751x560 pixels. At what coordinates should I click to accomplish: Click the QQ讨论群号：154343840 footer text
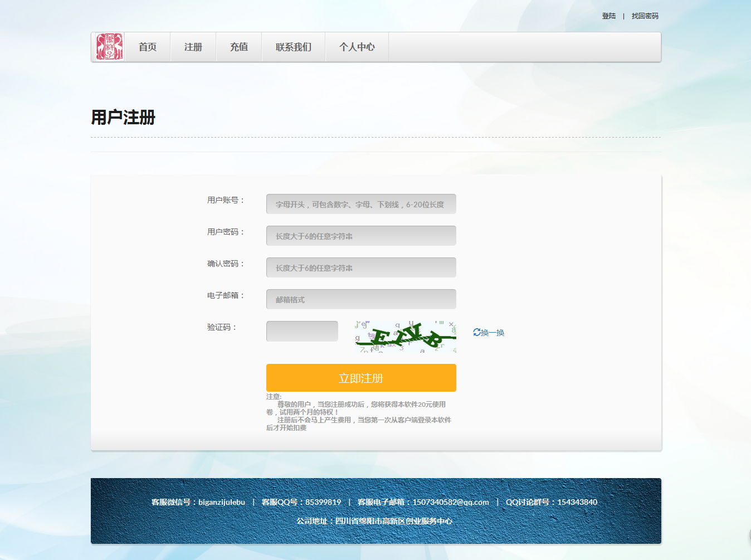552,502
